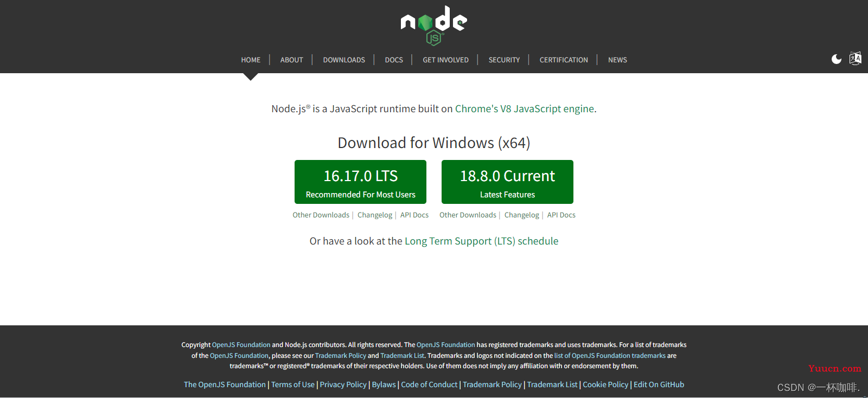Open the DOWNLOADS nav item
This screenshot has width=868, height=398.
[344, 60]
